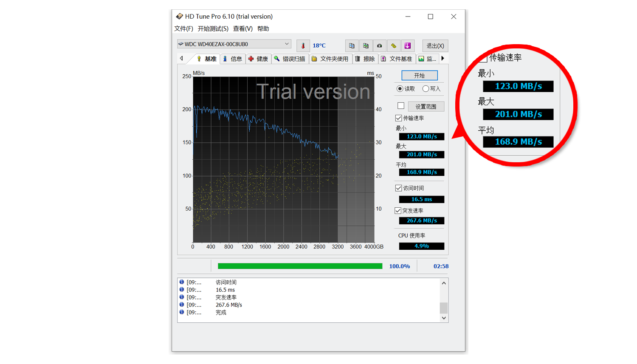
Task: Click the thermometer temperature icon button
Action: (303, 45)
